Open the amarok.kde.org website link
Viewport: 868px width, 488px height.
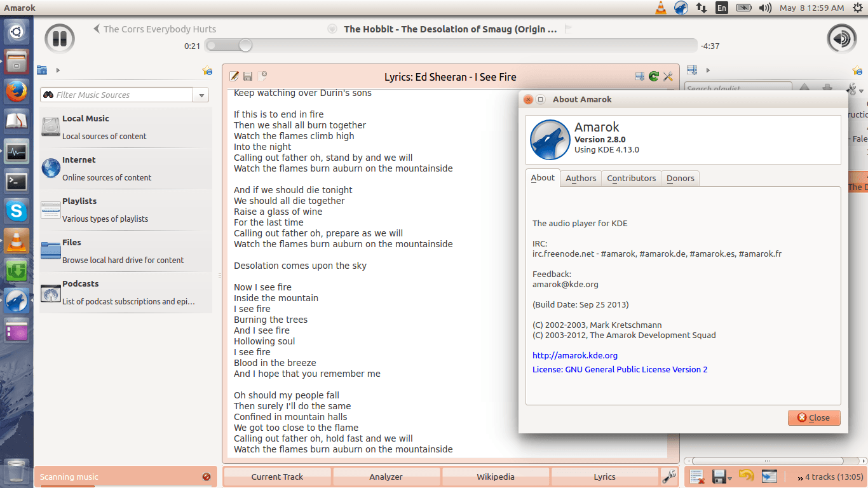tap(575, 355)
